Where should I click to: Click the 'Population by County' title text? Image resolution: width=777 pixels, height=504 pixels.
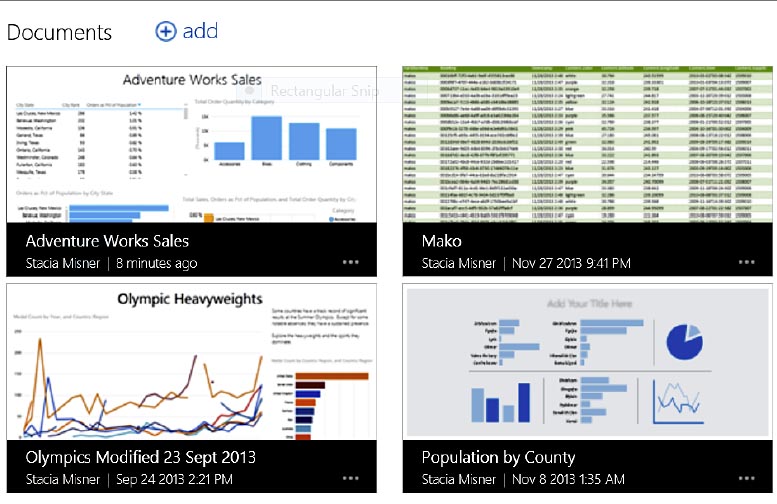(498, 457)
